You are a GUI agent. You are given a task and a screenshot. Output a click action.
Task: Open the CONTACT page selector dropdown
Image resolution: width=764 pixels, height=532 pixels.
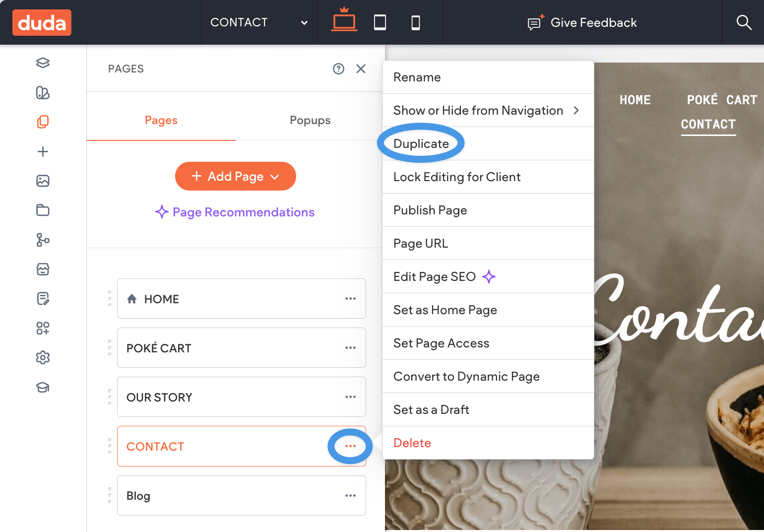click(x=258, y=22)
